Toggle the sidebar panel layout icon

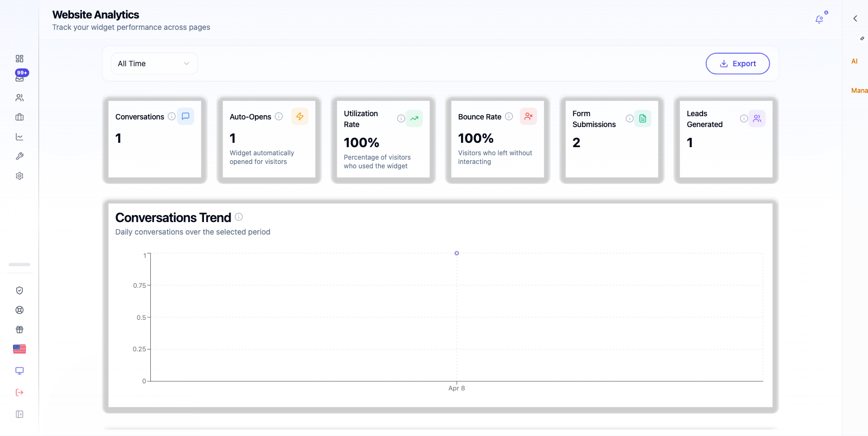tap(20, 414)
